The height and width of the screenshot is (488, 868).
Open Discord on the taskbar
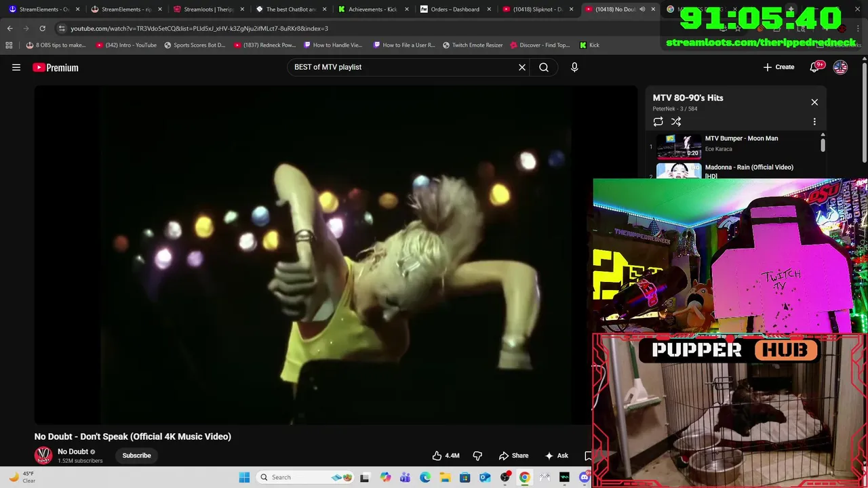[x=585, y=477]
